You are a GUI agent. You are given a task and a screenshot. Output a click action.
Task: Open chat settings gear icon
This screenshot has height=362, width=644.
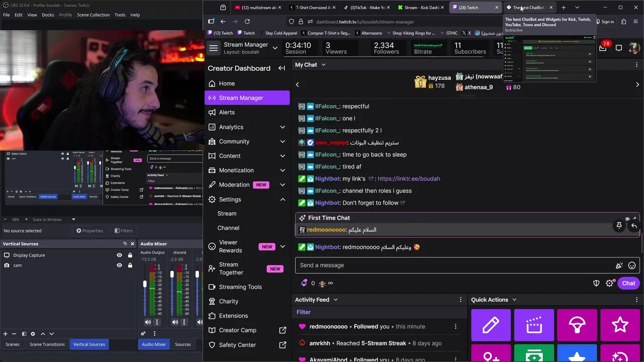(609, 284)
